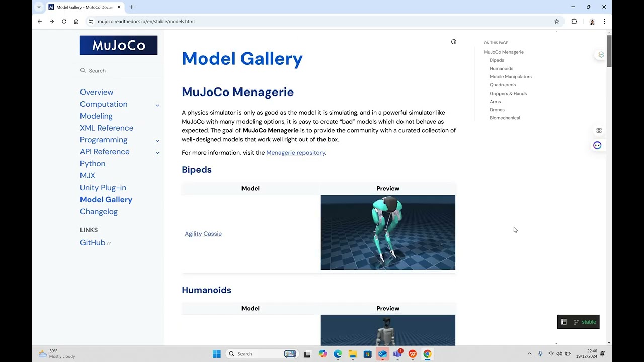This screenshot has height=362, width=644.
Task: Select the Model Gallery browser tab
Action: pyautogui.click(x=85, y=7)
